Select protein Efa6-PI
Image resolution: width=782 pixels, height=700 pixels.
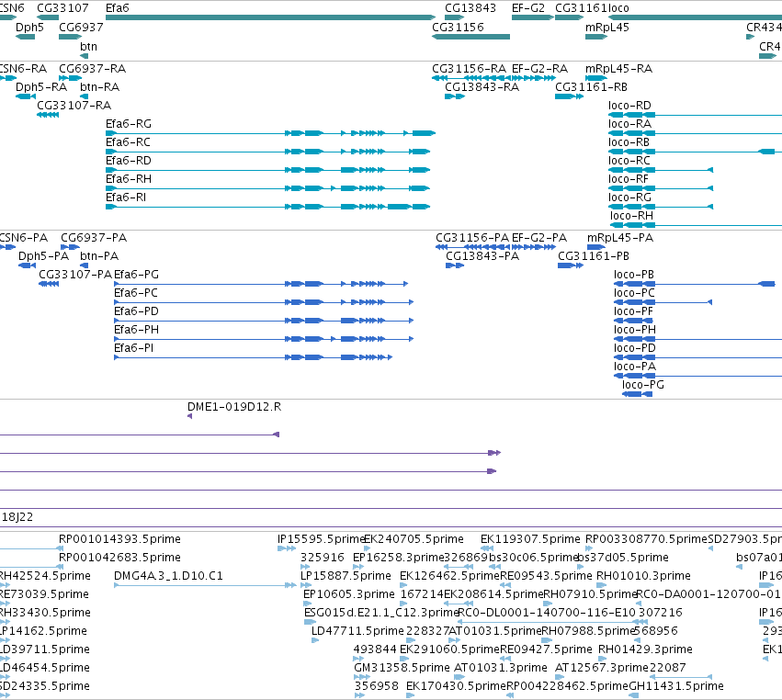point(254,357)
